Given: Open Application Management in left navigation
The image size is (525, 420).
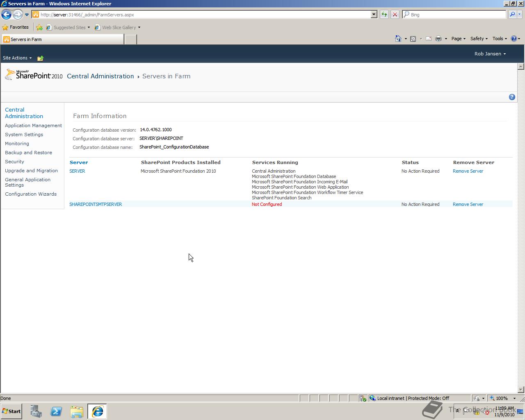Looking at the screenshot, I should [33, 126].
